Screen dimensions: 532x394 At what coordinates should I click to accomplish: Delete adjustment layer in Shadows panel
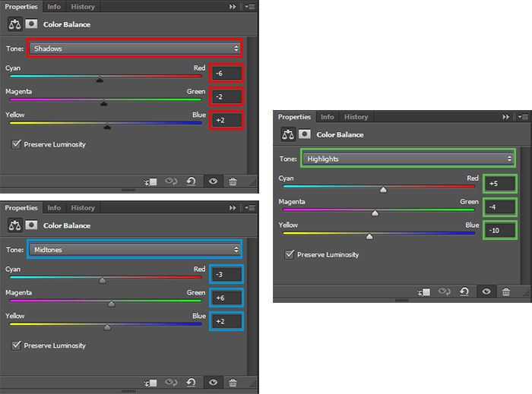[x=233, y=181]
